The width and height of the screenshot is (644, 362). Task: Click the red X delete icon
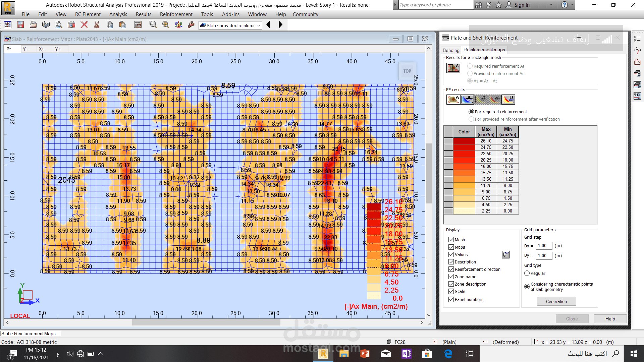pyautogui.click(x=84, y=24)
